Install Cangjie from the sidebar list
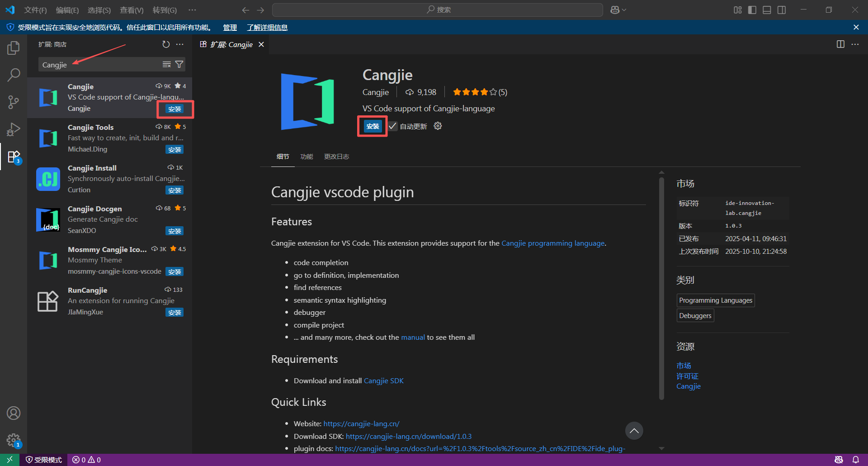This screenshot has width=868, height=466. (x=175, y=109)
